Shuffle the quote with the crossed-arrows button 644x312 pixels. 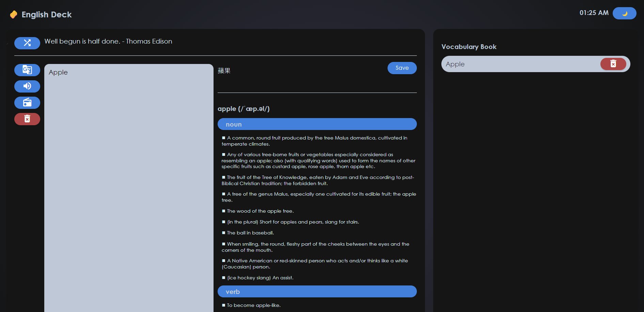pyautogui.click(x=27, y=43)
